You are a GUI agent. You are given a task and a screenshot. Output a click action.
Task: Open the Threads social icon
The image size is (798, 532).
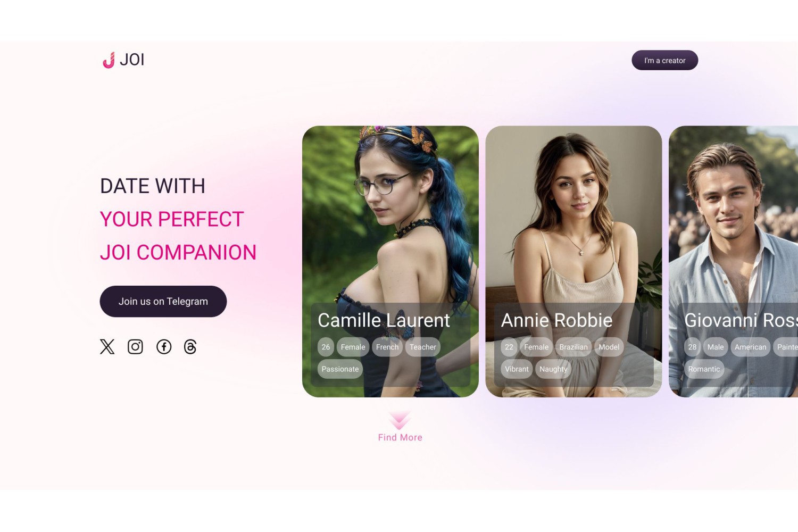tap(190, 347)
